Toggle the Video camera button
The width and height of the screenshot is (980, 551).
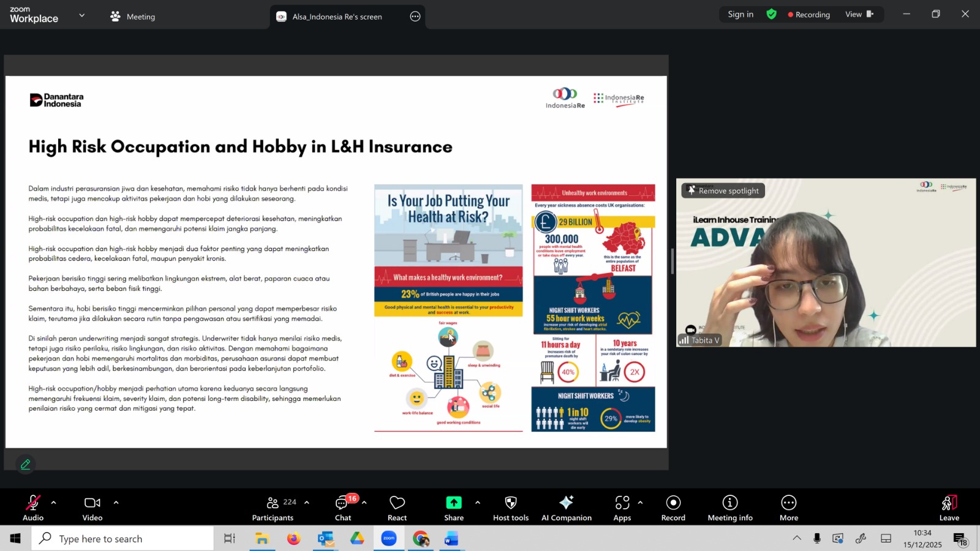[92, 508]
